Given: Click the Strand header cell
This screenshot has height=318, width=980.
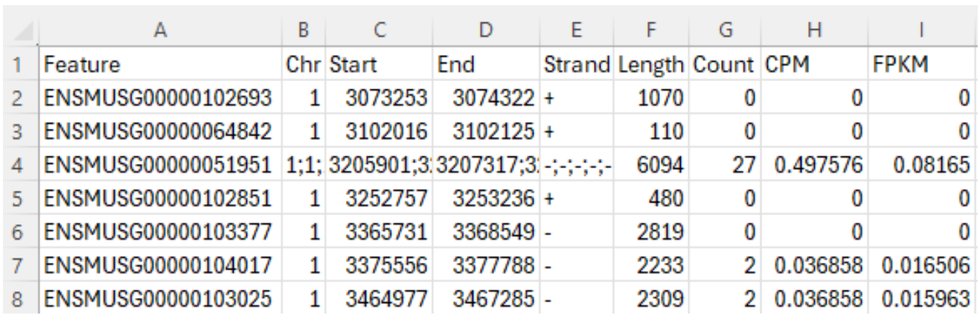Looking at the screenshot, I should pyautogui.click(x=577, y=66).
